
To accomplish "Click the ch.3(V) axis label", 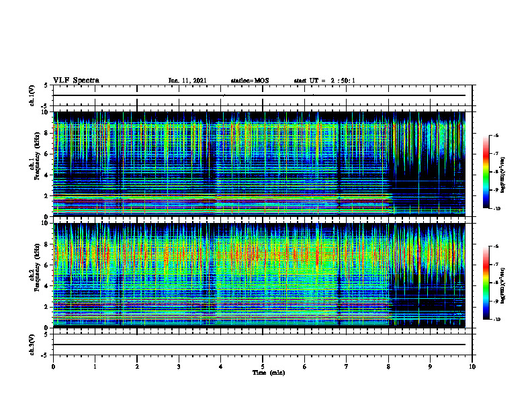I will [x=32, y=345].
